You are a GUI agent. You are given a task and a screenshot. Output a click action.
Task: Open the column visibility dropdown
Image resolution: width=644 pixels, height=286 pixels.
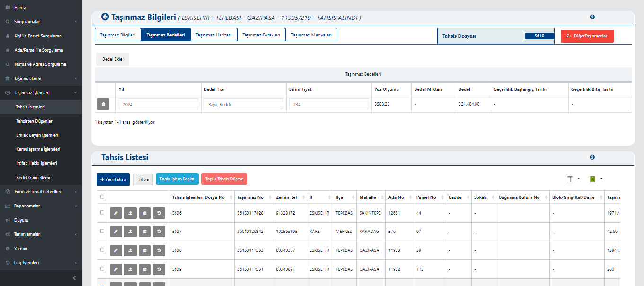[x=573, y=179]
